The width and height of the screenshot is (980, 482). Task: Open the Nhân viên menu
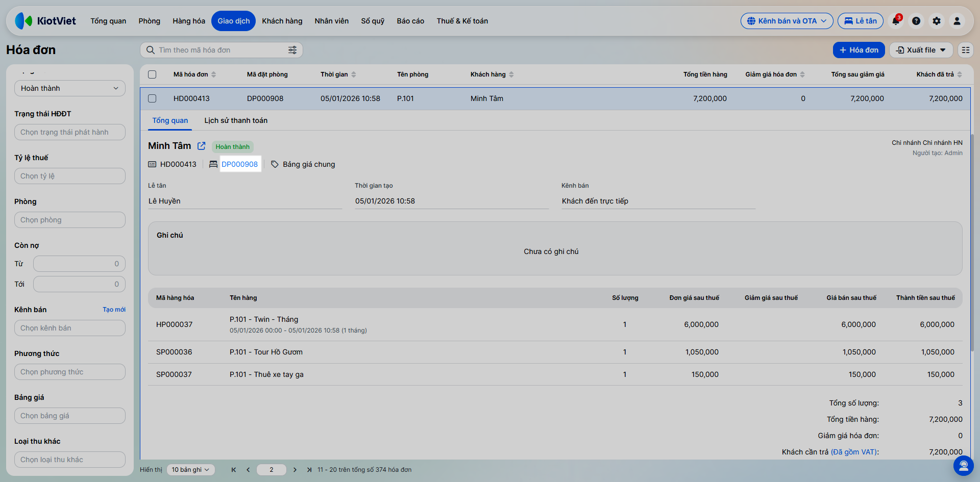point(332,21)
